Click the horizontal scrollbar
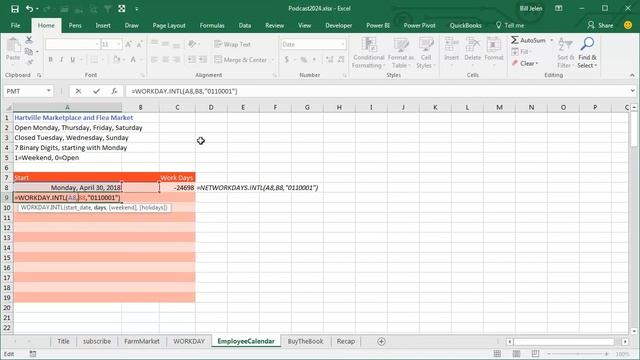The height and width of the screenshot is (360, 640). click(x=564, y=341)
